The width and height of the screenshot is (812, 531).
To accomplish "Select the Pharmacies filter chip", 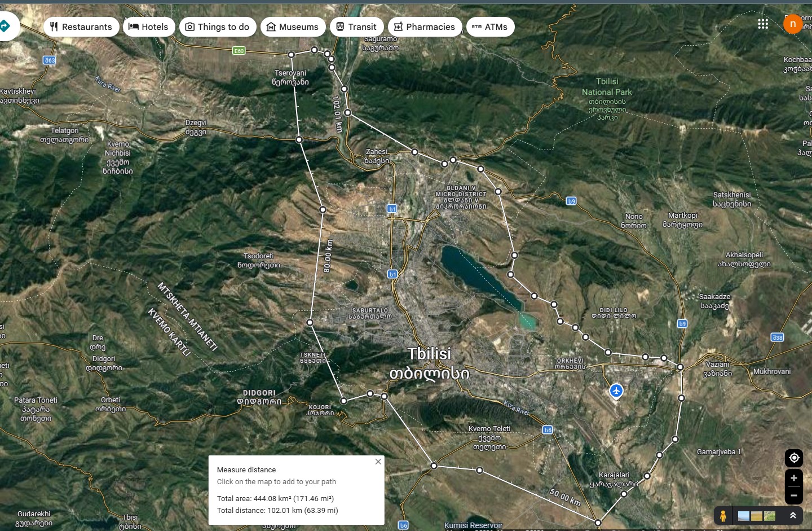I will (425, 27).
